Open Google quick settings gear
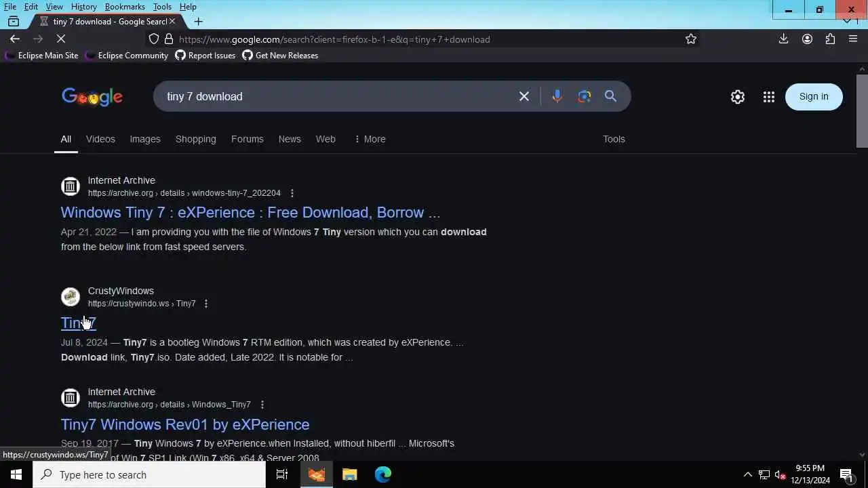Viewport: 868px width, 488px height. point(738,97)
